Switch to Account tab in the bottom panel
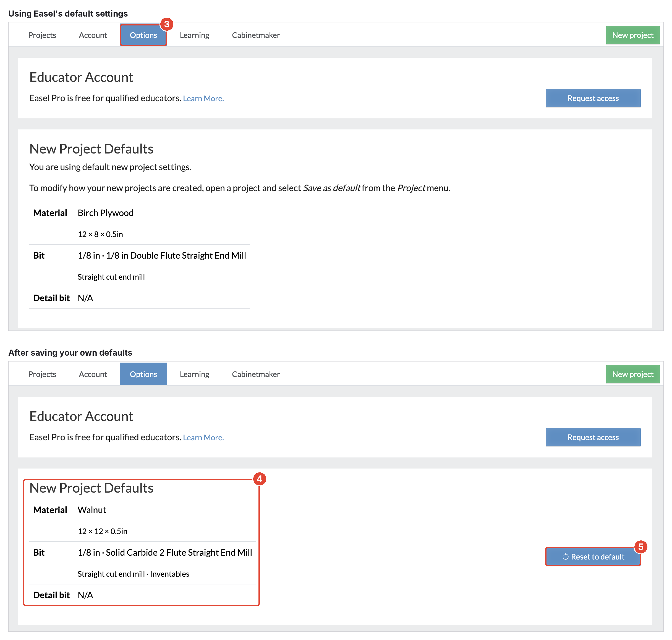 93,374
